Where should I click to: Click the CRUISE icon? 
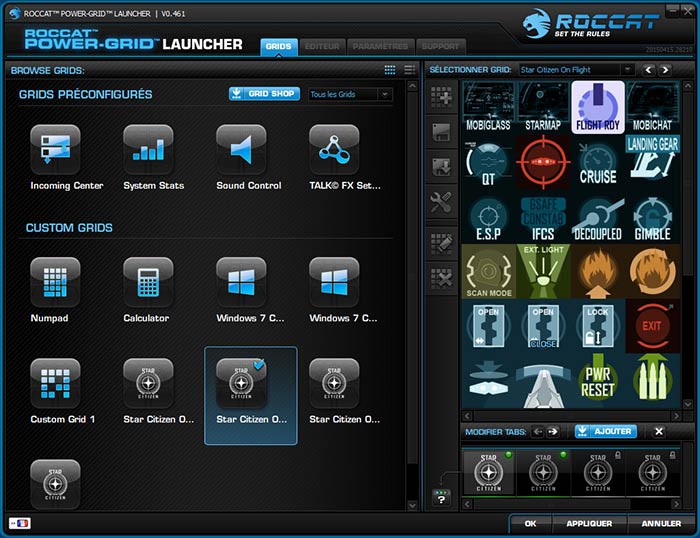click(x=598, y=163)
